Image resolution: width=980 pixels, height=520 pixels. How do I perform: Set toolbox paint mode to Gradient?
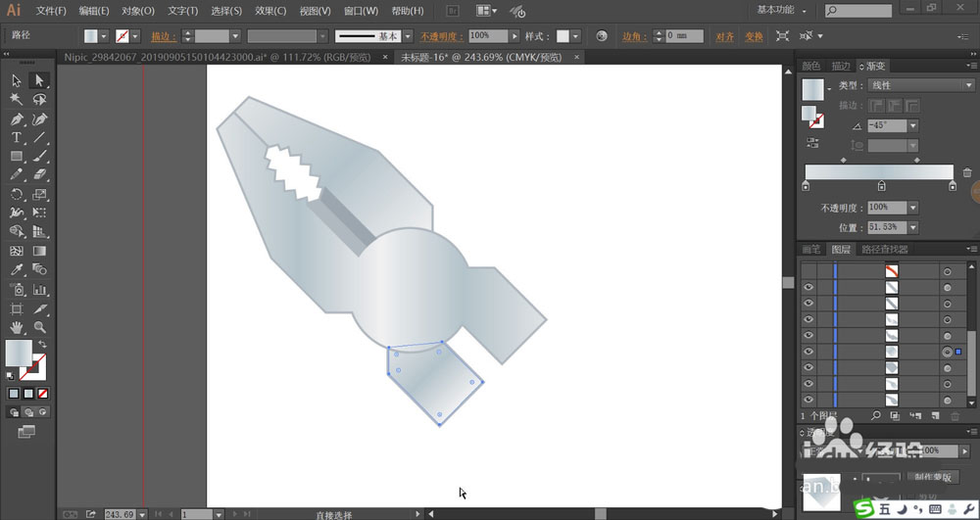pos(28,394)
